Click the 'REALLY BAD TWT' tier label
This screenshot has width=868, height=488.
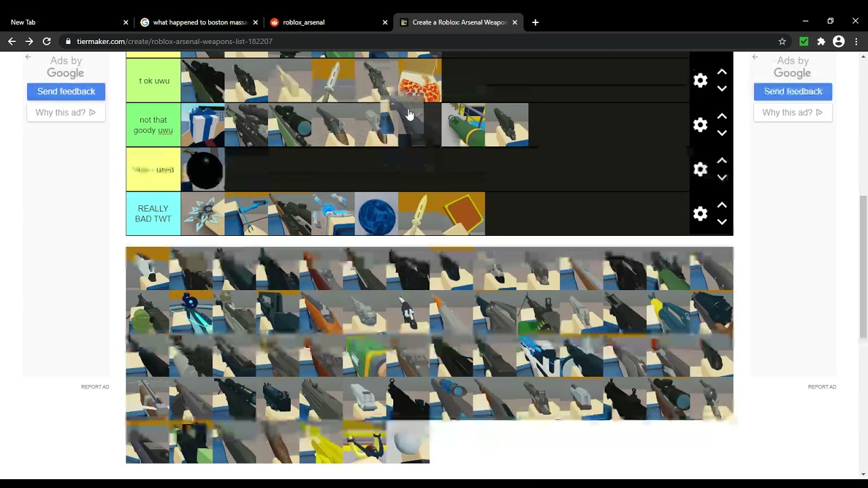(x=153, y=213)
